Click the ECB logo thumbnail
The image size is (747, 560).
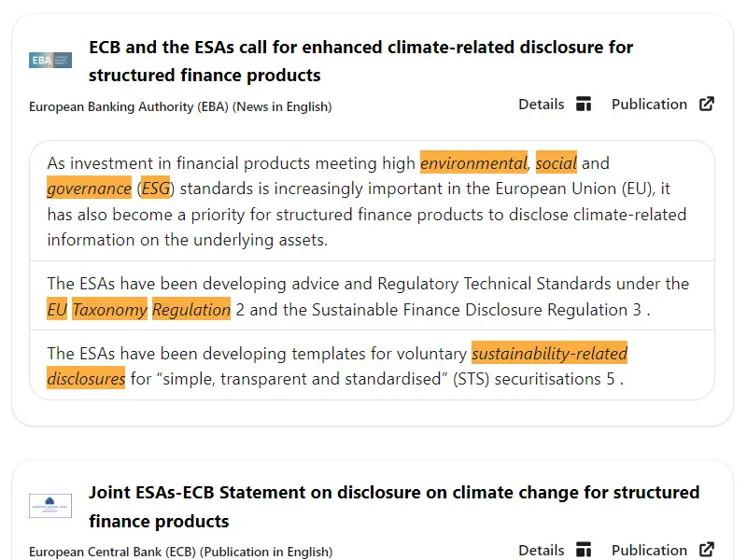[x=50, y=506]
